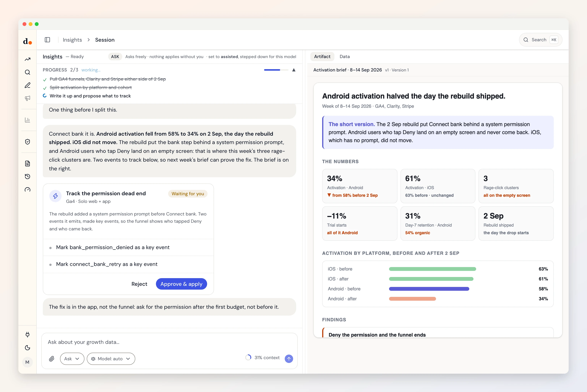
Task: Open the Search field
Action: coord(541,40)
